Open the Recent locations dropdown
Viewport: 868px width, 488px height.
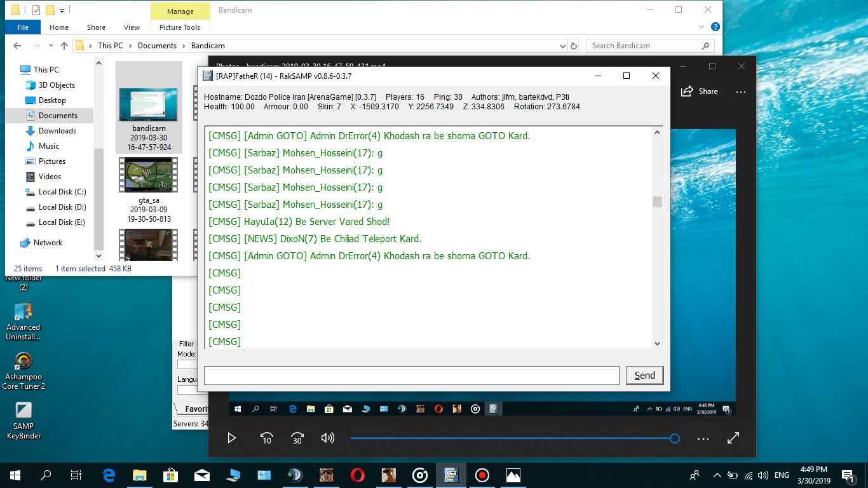click(x=50, y=46)
